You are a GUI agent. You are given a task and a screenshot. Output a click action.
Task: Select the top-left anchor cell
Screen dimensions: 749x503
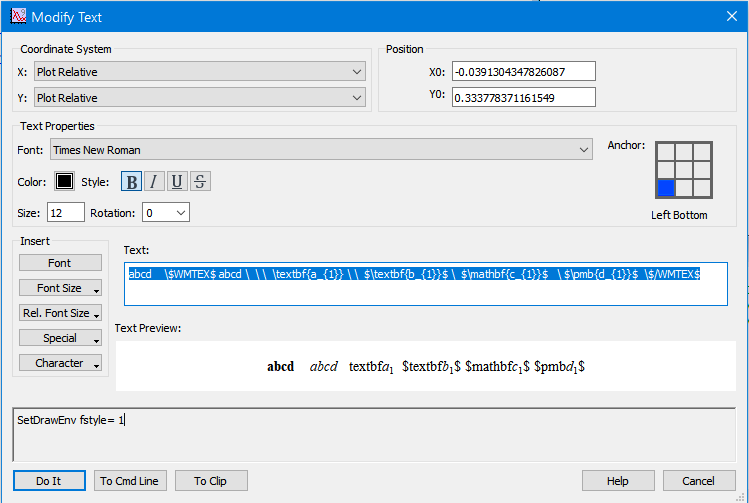[x=666, y=151]
